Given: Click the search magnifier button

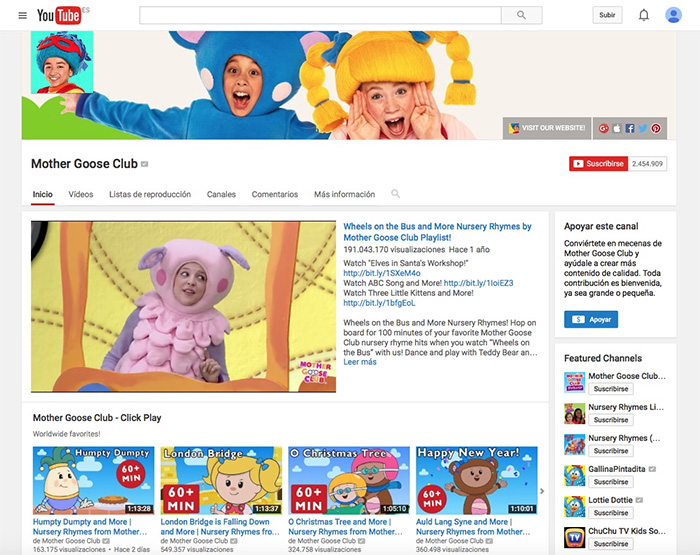Looking at the screenshot, I should click(521, 15).
